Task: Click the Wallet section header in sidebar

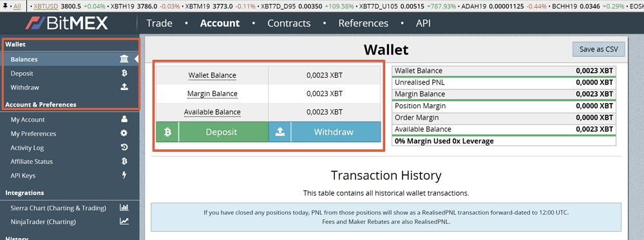Action: pos(15,44)
